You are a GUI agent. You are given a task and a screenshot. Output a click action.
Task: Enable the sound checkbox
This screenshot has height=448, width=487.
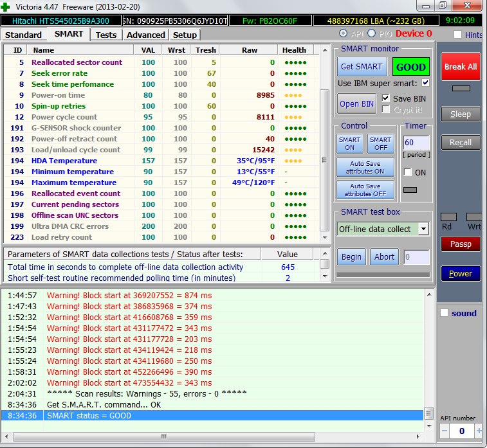click(444, 313)
